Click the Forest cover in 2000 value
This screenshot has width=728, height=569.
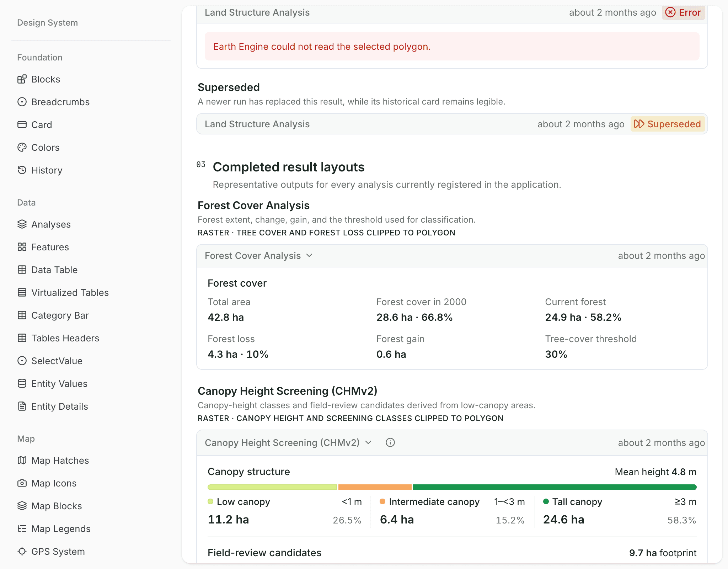414,317
